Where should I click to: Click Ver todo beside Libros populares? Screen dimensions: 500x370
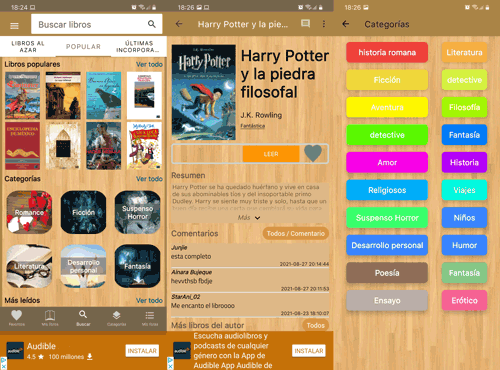coord(149,64)
